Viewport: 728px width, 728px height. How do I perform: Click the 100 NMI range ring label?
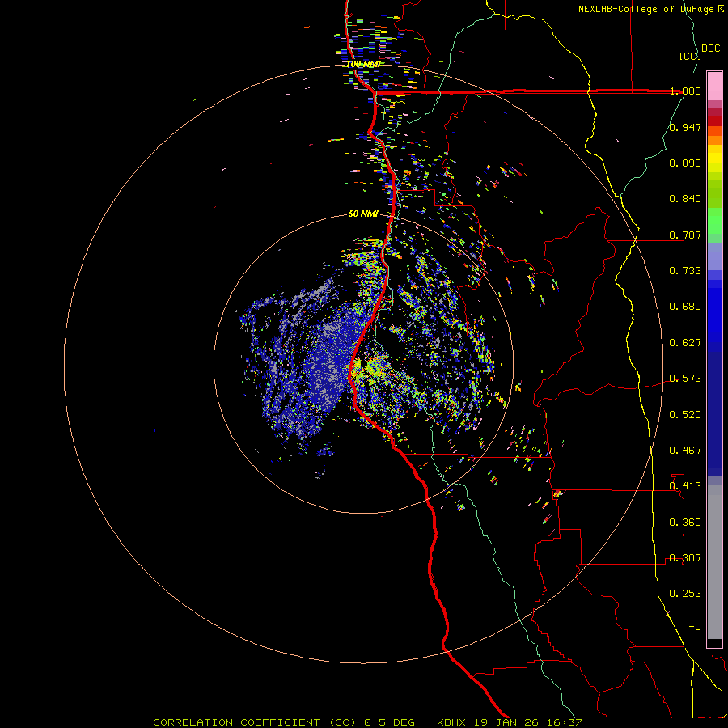363,64
